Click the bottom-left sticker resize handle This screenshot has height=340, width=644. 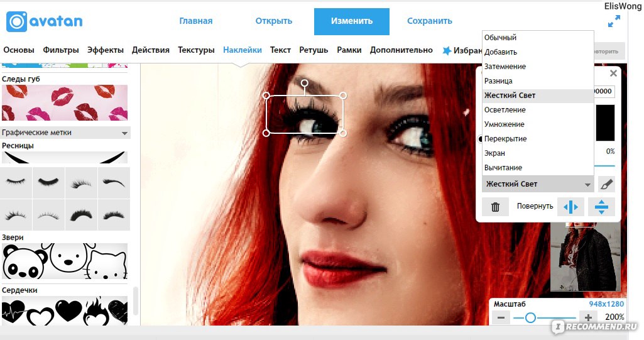tap(266, 133)
